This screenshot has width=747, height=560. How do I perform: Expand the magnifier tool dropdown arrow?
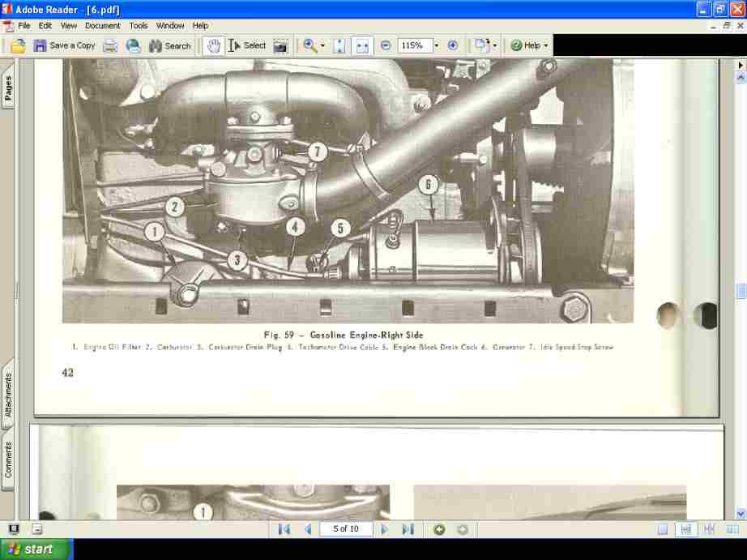click(x=321, y=45)
